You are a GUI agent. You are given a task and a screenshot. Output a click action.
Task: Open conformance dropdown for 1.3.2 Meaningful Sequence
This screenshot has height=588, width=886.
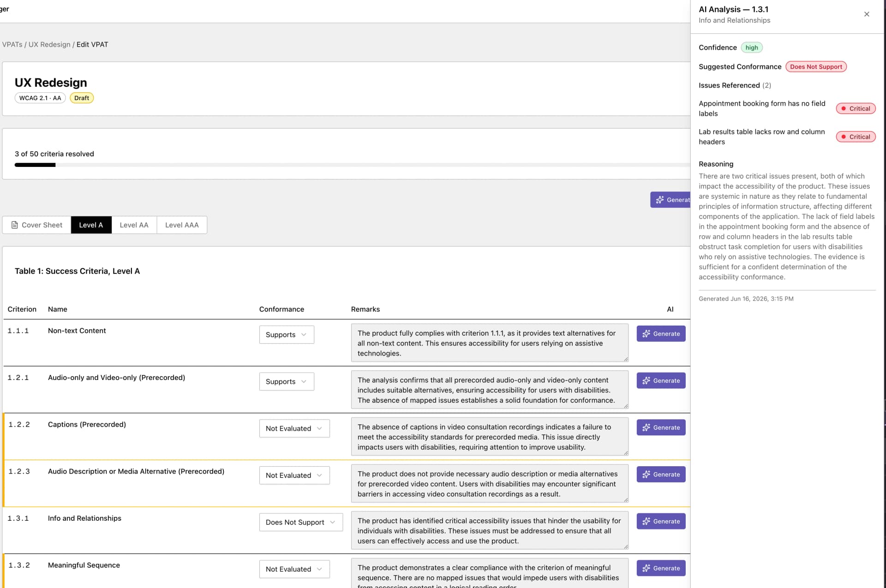294,570
